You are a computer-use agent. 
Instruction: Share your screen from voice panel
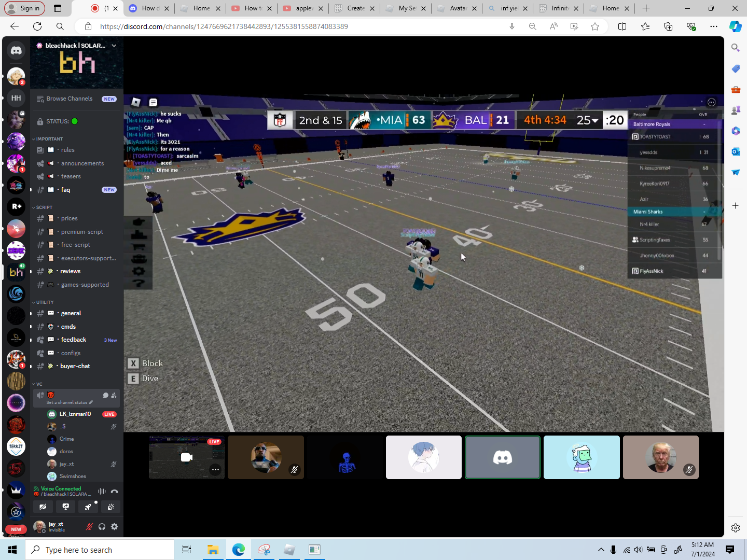point(66,507)
